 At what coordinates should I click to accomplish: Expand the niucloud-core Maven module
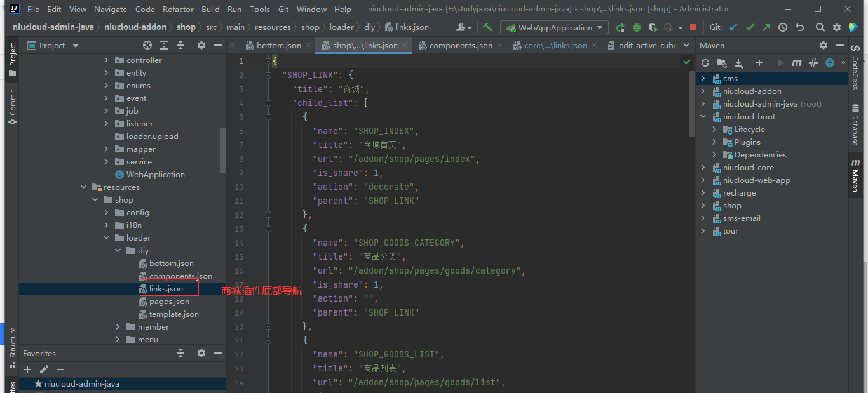(703, 168)
